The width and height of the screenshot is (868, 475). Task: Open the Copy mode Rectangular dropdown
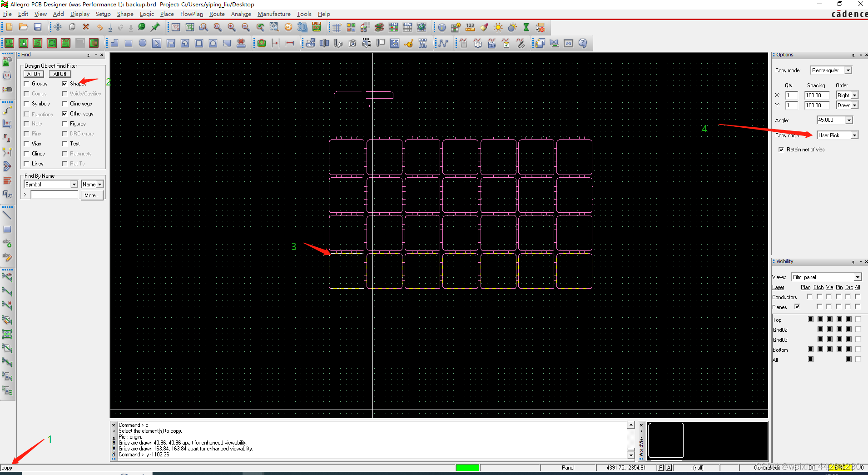[x=848, y=70]
